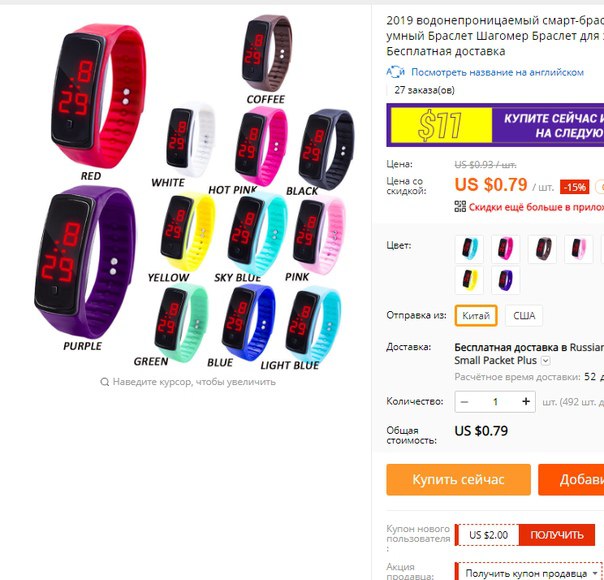The width and height of the screenshot is (604, 580).
Task: Claim the US $2.00 coupon with ПОЛУЧИТЬ
Action: 557,535
